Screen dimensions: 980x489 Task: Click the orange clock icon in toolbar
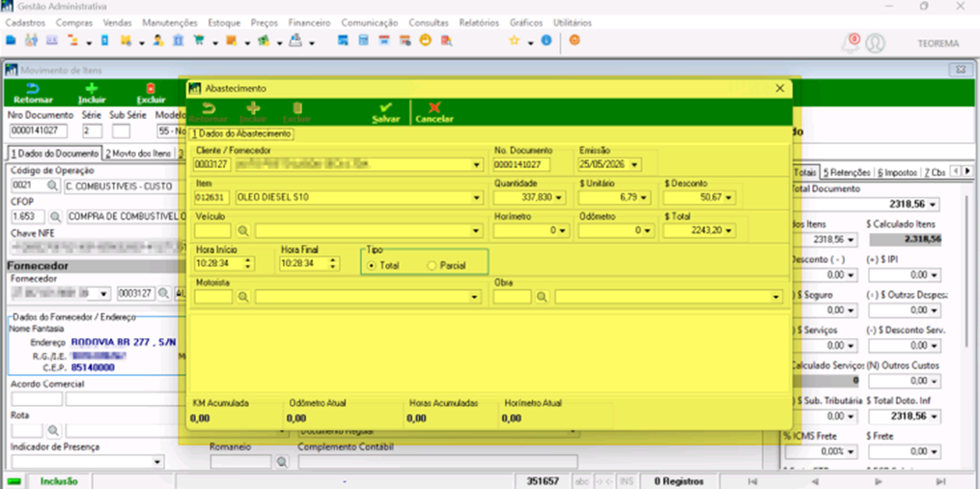(x=426, y=41)
